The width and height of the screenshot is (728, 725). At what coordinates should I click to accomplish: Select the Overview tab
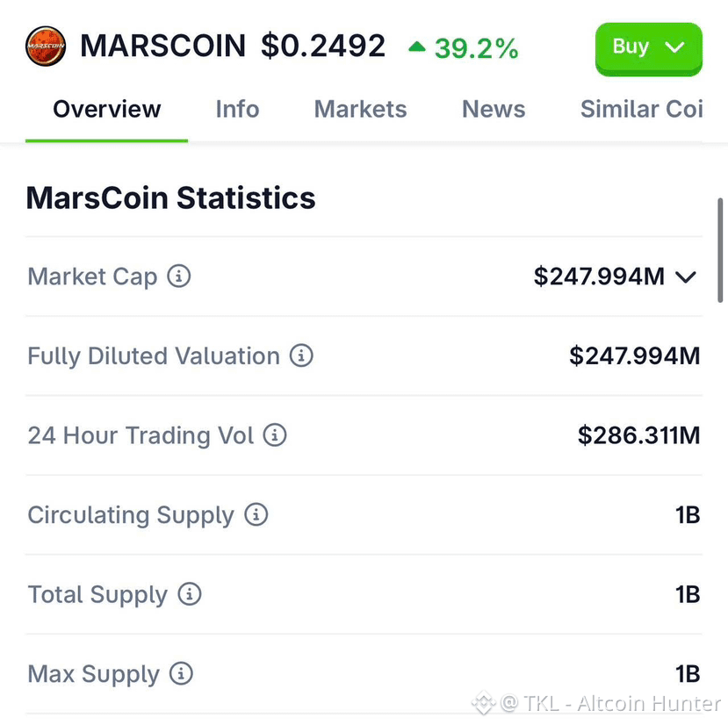(x=107, y=109)
